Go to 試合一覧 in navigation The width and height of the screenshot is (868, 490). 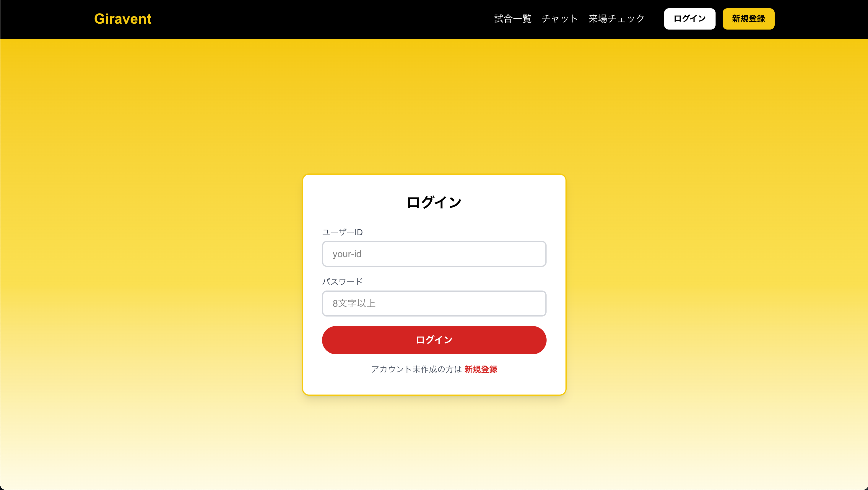513,19
